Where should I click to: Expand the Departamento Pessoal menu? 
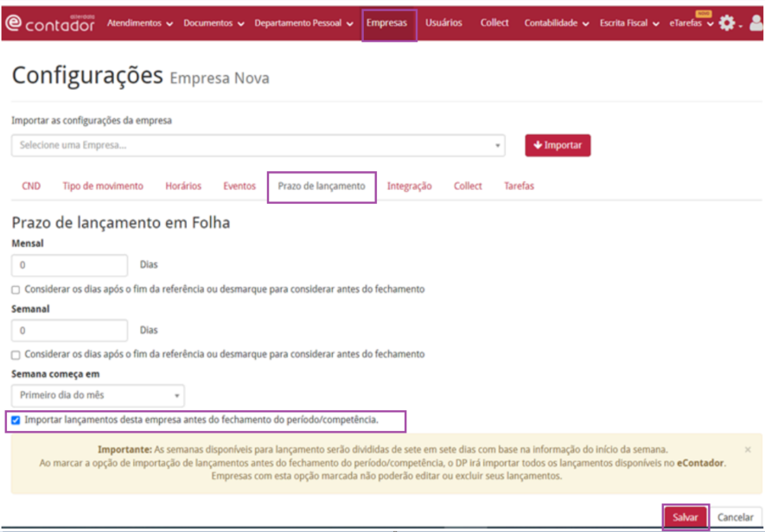(303, 23)
